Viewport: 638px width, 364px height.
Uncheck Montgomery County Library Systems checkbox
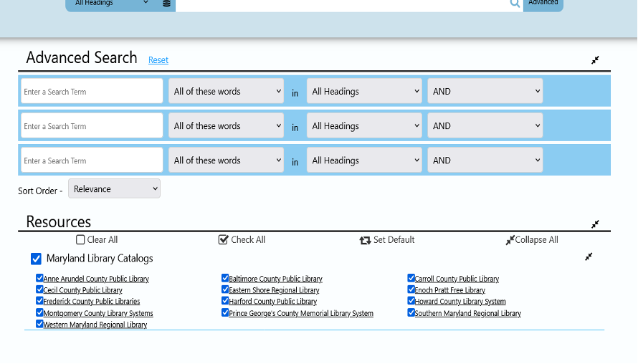tap(39, 312)
